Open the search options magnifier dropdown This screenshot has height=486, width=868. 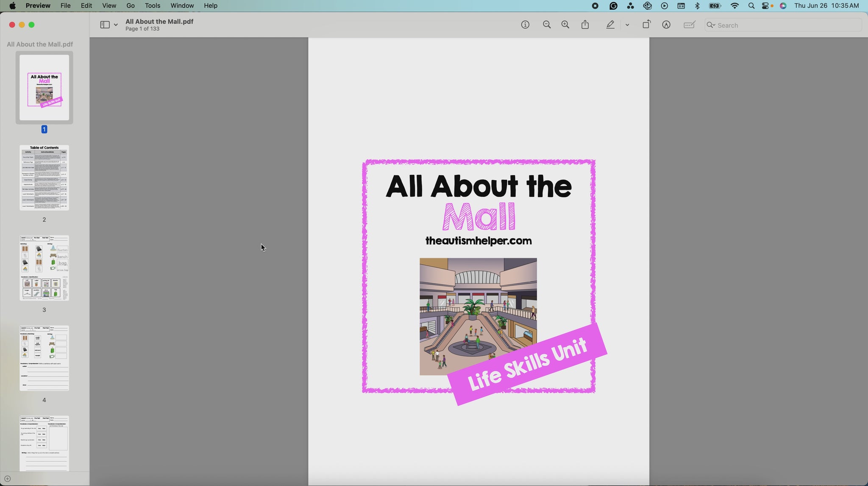click(x=711, y=25)
